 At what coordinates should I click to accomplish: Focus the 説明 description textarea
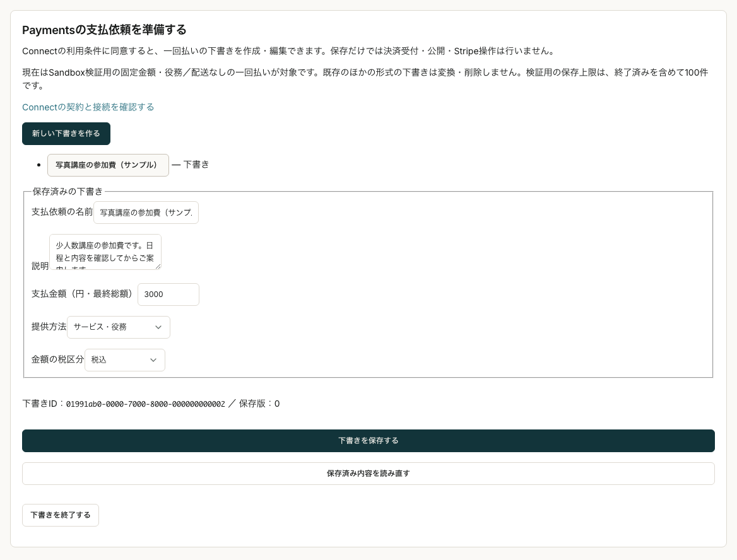click(105, 252)
